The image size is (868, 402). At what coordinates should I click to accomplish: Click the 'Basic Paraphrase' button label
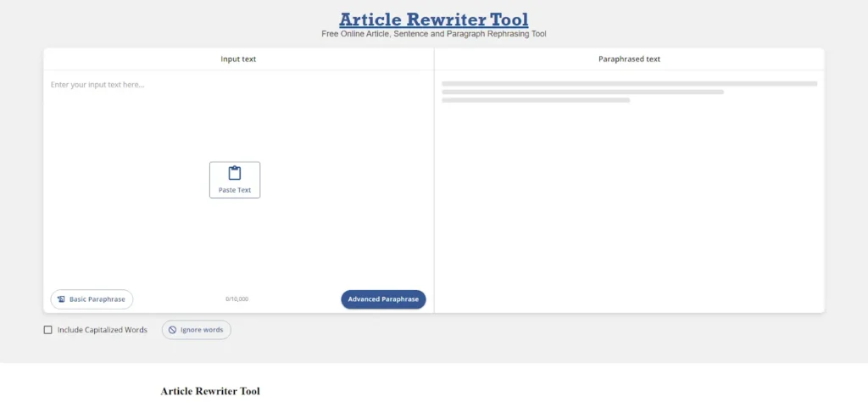pyautogui.click(x=97, y=299)
